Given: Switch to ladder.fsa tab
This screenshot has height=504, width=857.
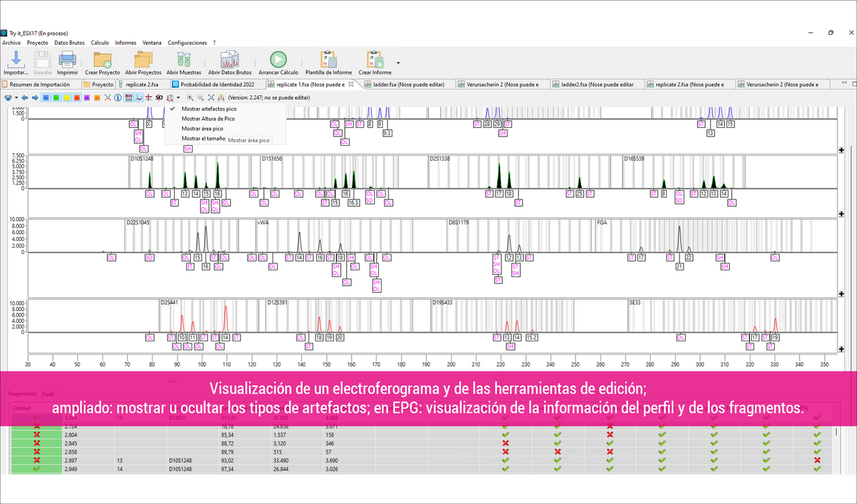Looking at the screenshot, I should (410, 84).
